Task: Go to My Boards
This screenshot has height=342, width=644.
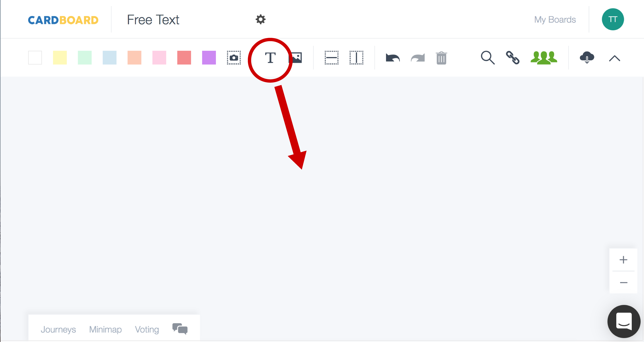Action: click(555, 19)
